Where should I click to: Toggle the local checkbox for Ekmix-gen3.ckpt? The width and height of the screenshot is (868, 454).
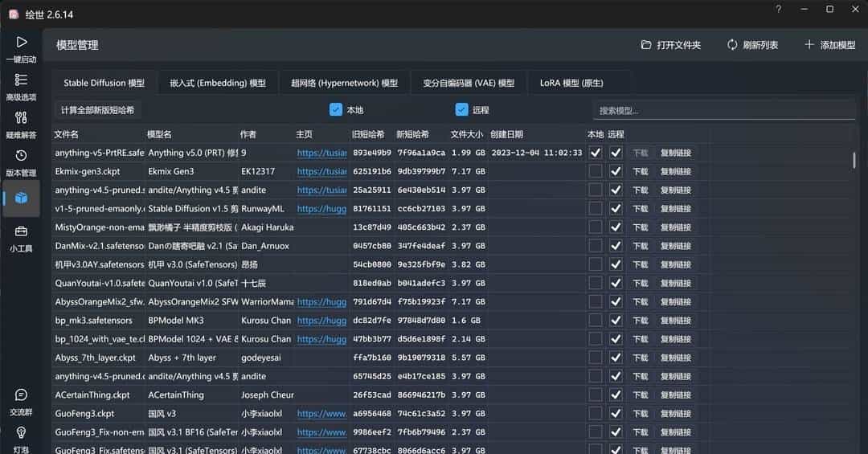click(595, 171)
